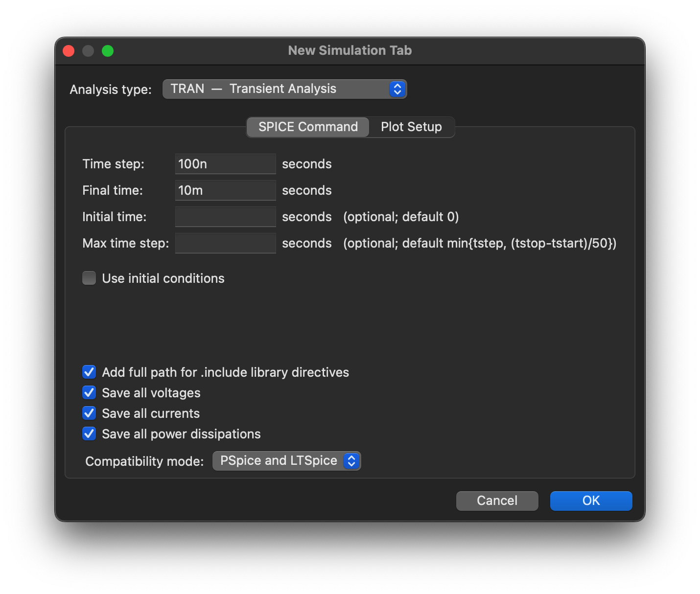Click the green zoom window button

coord(108,51)
